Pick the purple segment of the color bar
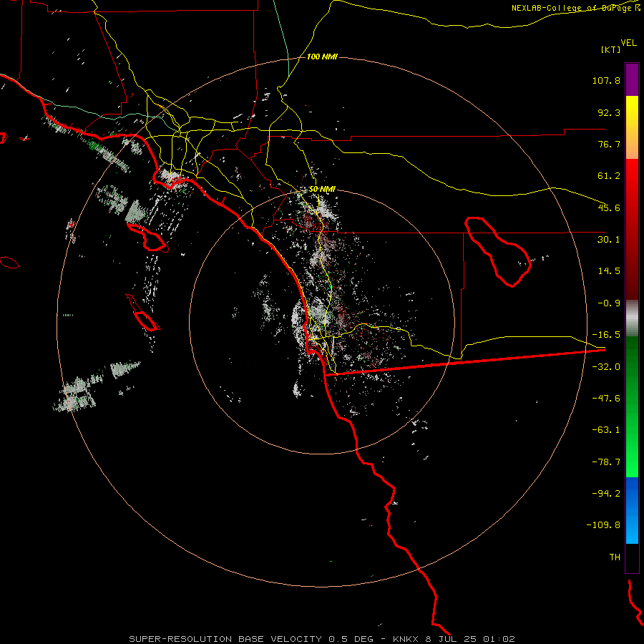The width and height of the screenshot is (644, 644). point(632,79)
